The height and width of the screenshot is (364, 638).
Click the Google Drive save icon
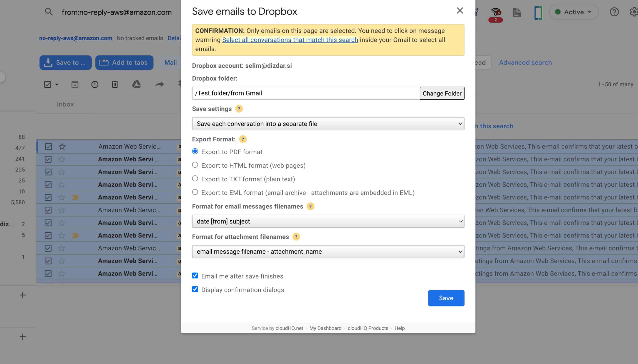tap(136, 84)
